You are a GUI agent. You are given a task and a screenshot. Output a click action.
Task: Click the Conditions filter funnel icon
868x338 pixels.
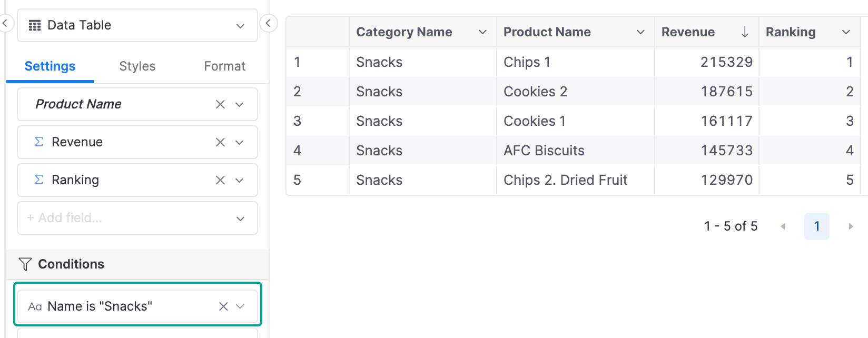[x=25, y=264]
